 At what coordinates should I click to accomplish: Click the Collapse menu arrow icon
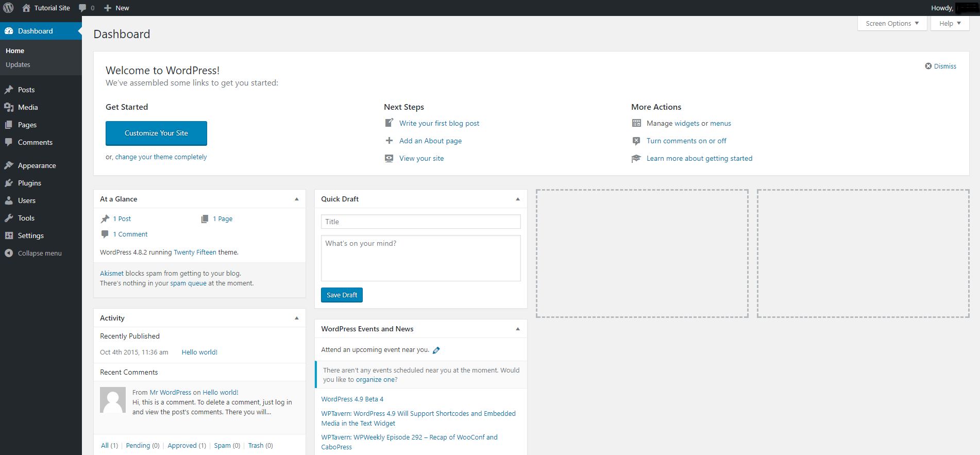(9, 253)
